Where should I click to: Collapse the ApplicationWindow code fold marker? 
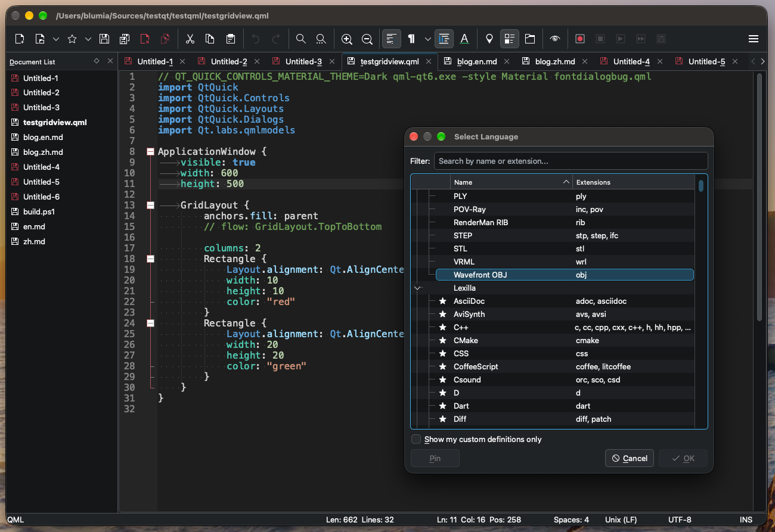tap(150, 152)
